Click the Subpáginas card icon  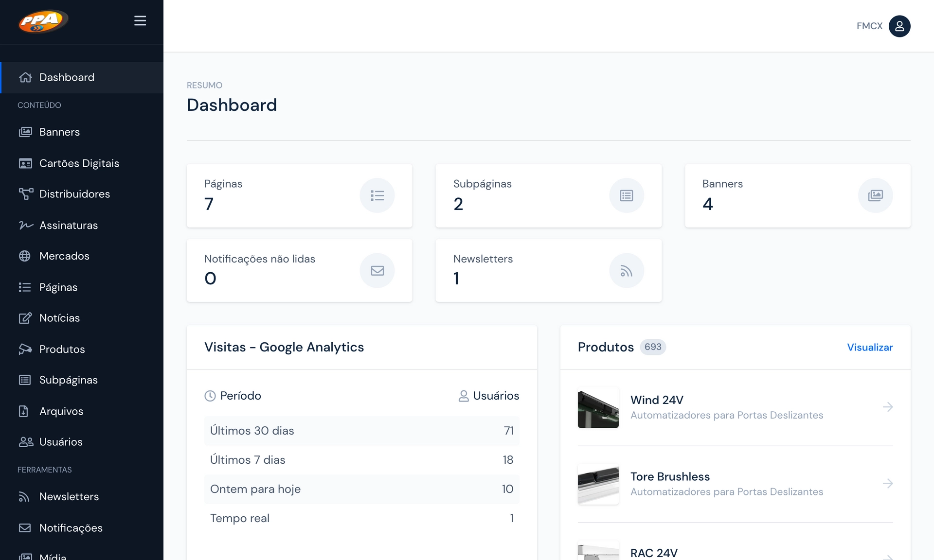coord(626,195)
